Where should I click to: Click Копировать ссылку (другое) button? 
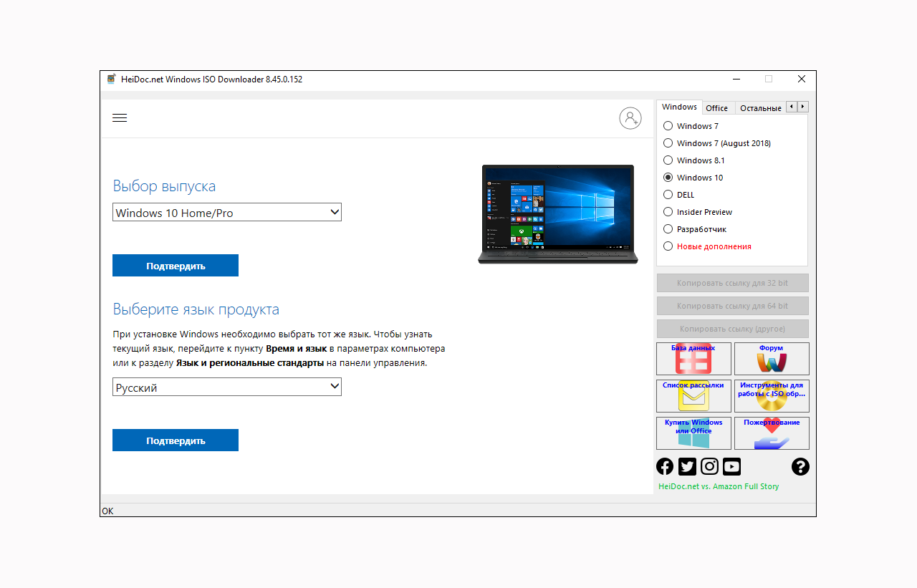pos(732,329)
